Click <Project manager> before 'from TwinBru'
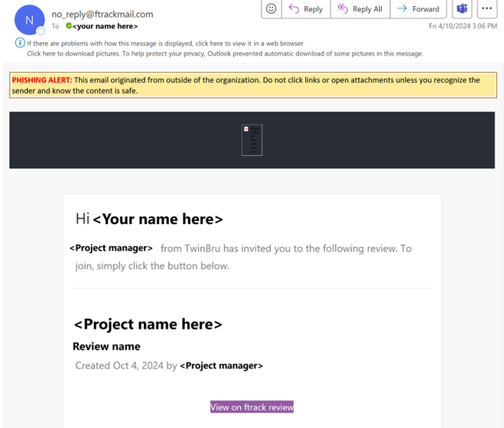 pyautogui.click(x=111, y=248)
